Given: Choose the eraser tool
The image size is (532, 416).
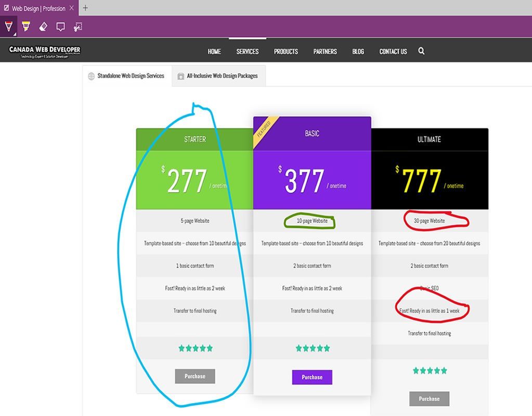Looking at the screenshot, I should click(x=43, y=27).
